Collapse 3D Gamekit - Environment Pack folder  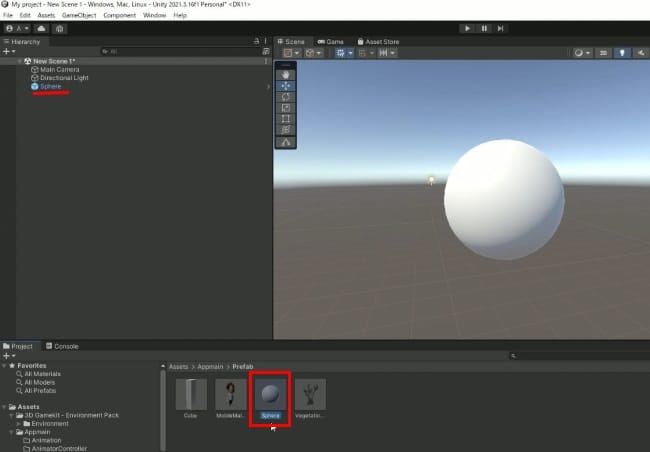click(12, 415)
